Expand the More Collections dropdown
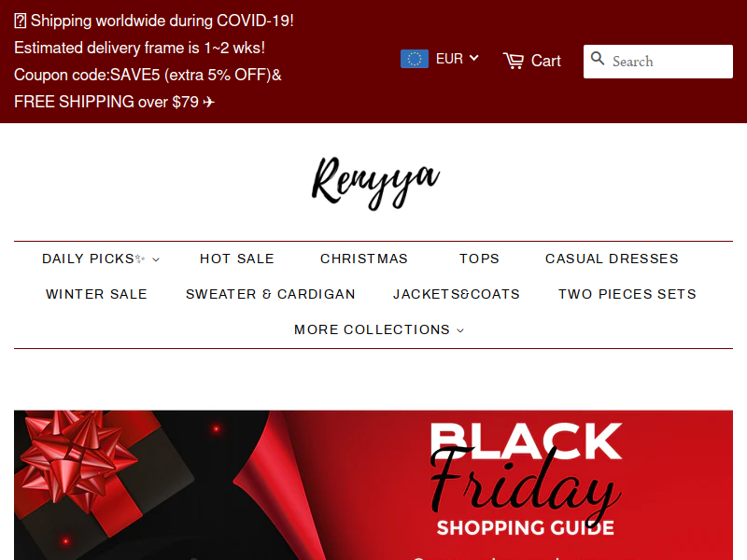 point(379,329)
